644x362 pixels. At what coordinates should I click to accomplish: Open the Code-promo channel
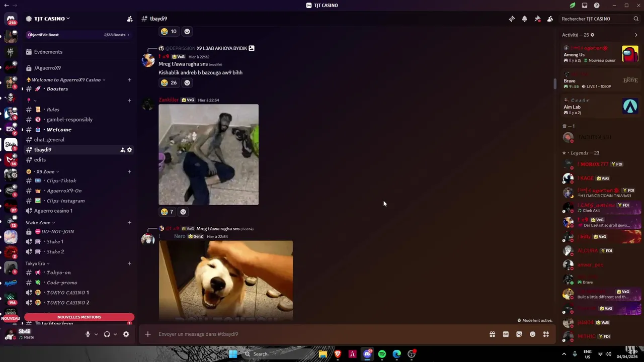pos(79,283)
